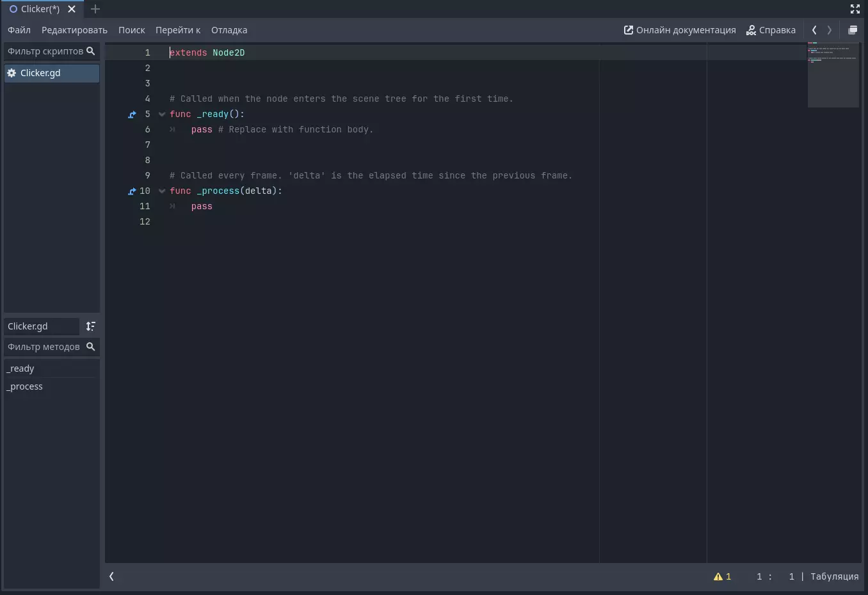Toggle alphabetical sorting of the methods list
The width and height of the screenshot is (868, 595).
tap(91, 326)
